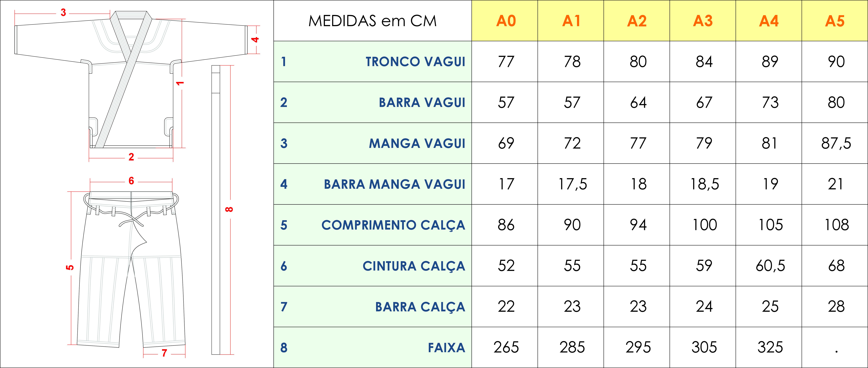Select the BARRA MANGA VAGUI row label

394,184
